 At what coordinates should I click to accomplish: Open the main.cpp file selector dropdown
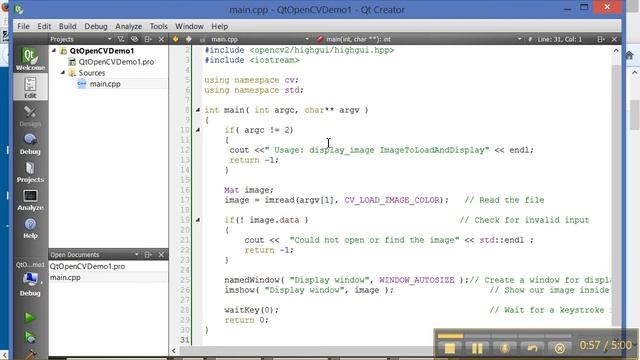[307, 39]
